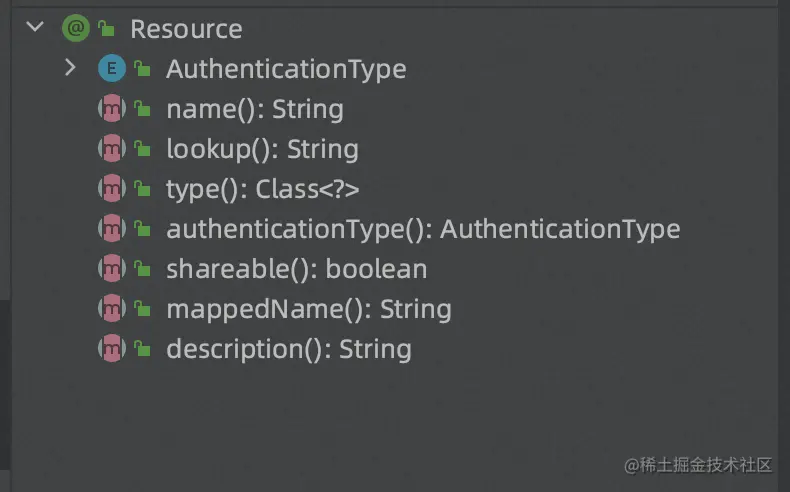Select description(): String method
Screen dimensions: 790x492
coord(288,349)
